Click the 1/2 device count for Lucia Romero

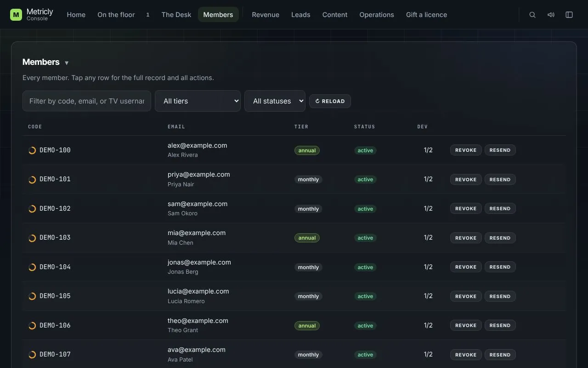[x=428, y=296]
